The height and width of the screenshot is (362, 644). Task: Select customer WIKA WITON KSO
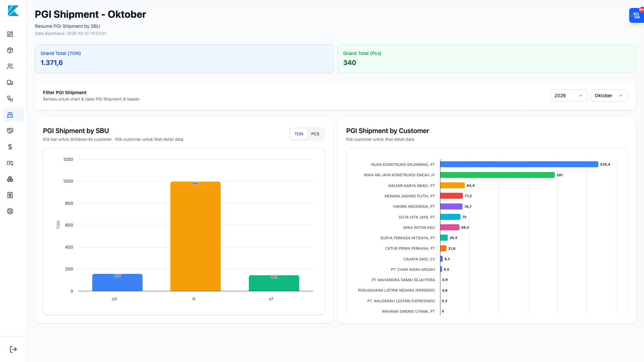(x=419, y=228)
